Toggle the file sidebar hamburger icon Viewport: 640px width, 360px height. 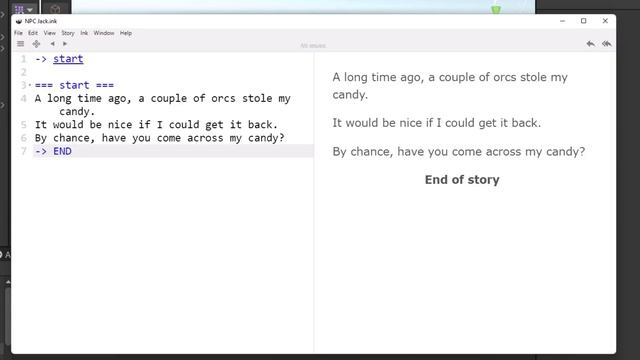[x=20, y=44]
